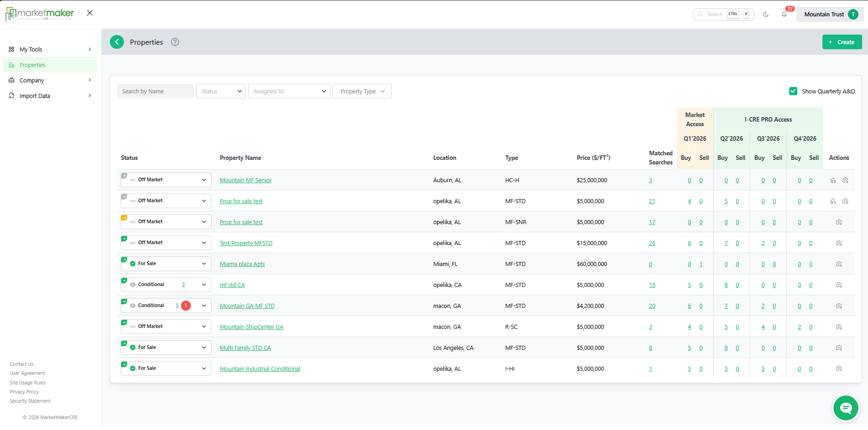This screenshot has height=430, width=868.
Task: Expand the Property Type filter dropdown
Action: point(362,91)
